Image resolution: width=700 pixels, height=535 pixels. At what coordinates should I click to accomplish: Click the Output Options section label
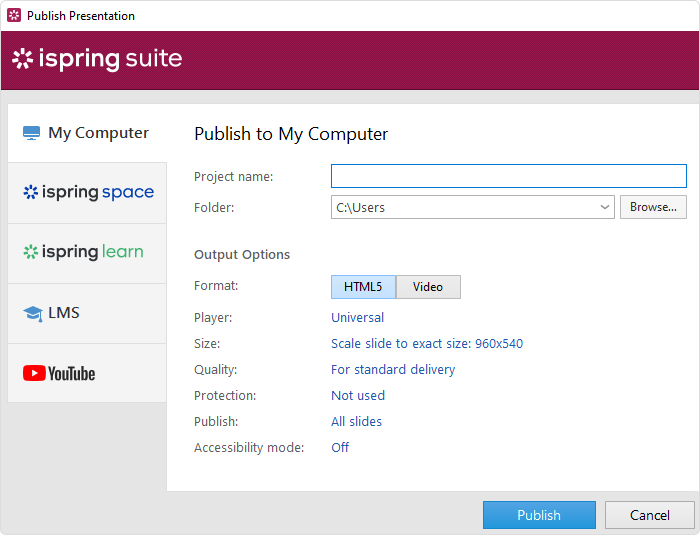click(x=242, y=255)
